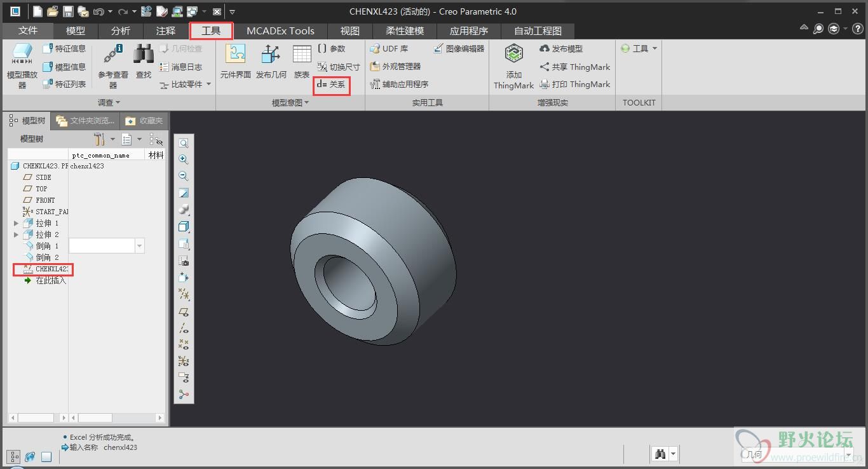Open the dropdown in the model tree cell
This screenshot has height=469, width=868.
click(x=139, y=246)
